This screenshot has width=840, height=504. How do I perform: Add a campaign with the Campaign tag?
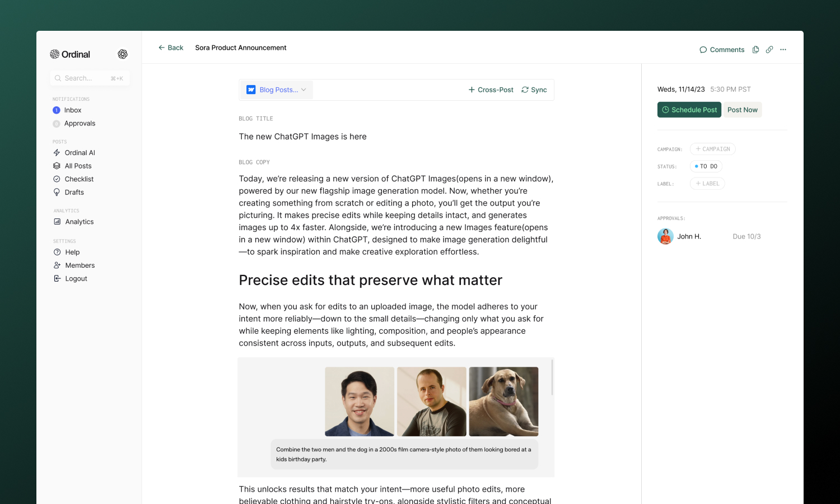[x=712, y=149]
